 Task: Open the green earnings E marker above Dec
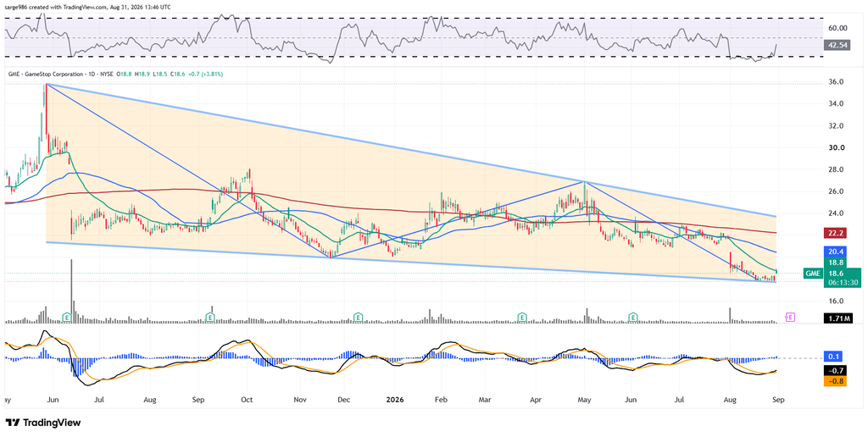(359, 318)
